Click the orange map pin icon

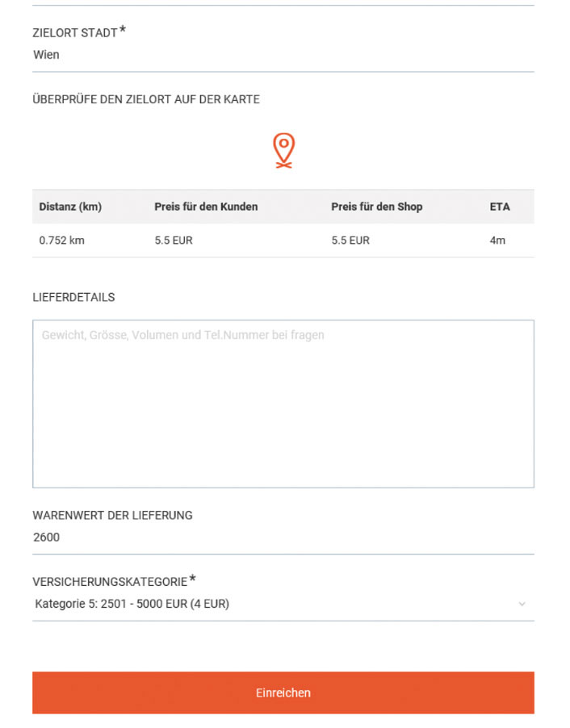point(283,150)
